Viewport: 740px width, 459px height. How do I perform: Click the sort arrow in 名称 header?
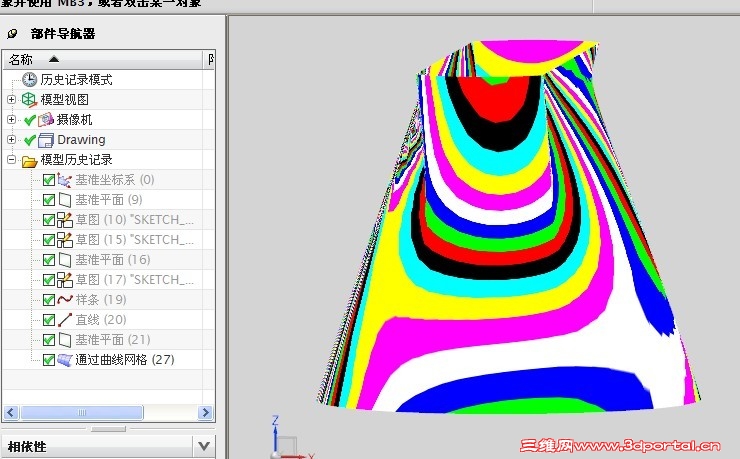(x=54, y=59)
